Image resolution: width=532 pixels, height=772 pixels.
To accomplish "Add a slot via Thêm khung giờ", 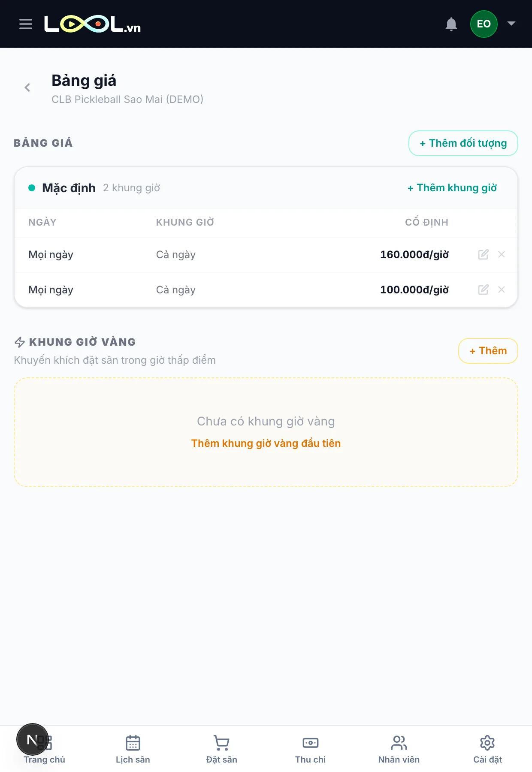I will [x=452, y=188].
